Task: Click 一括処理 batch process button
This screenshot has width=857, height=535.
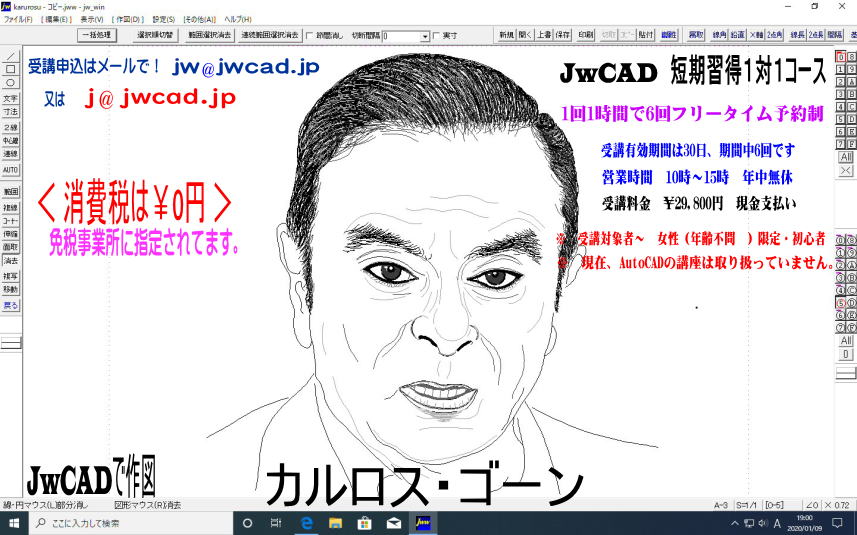Action: pos(97,35)
